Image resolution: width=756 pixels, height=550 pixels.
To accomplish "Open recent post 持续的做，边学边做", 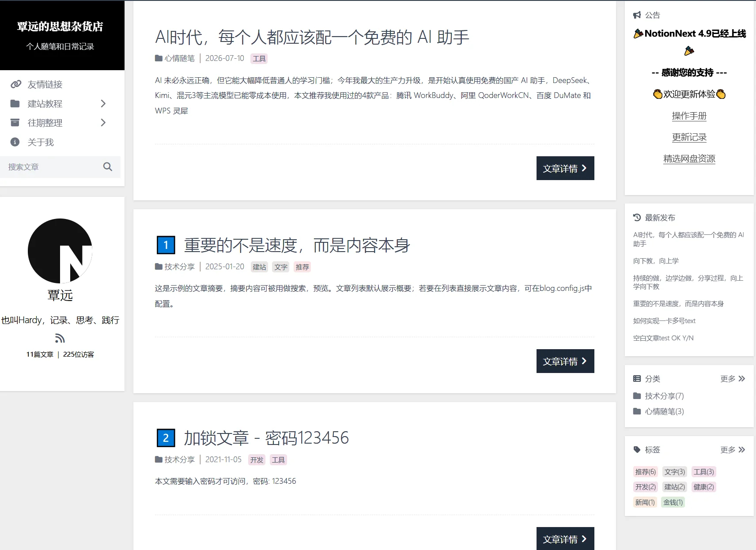I will tap(688, 282).
